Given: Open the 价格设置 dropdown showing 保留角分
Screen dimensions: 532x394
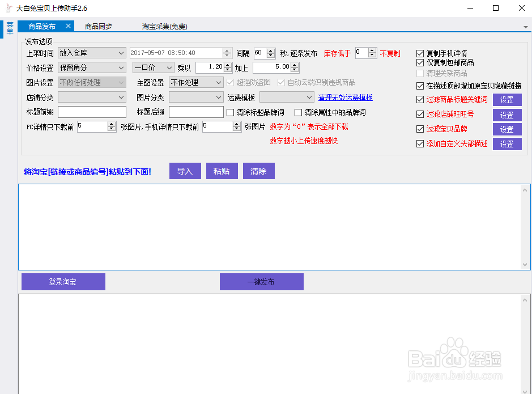Looking at the screenshot, I should (x=92, y=67).
